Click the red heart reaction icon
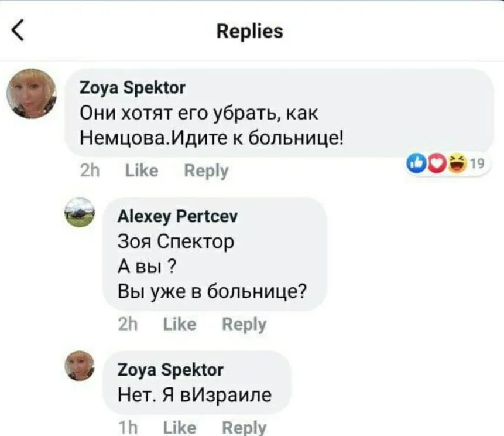Image resolution: width=504 pixels, height=436 pixels. click(437, 163)
